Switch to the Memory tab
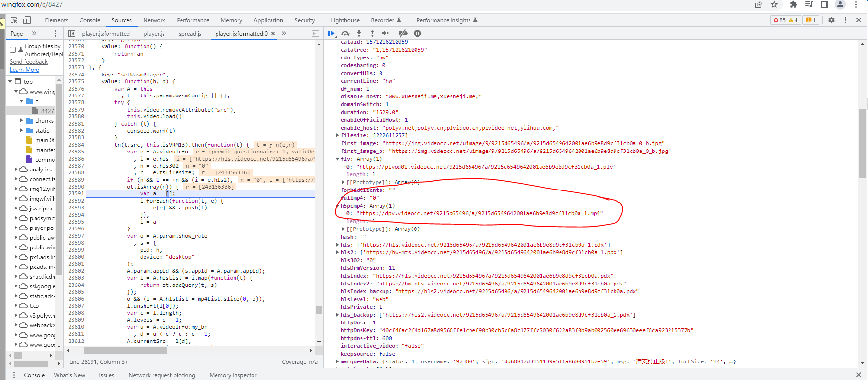Screen dimensions: 868x380 click(232, 20)
